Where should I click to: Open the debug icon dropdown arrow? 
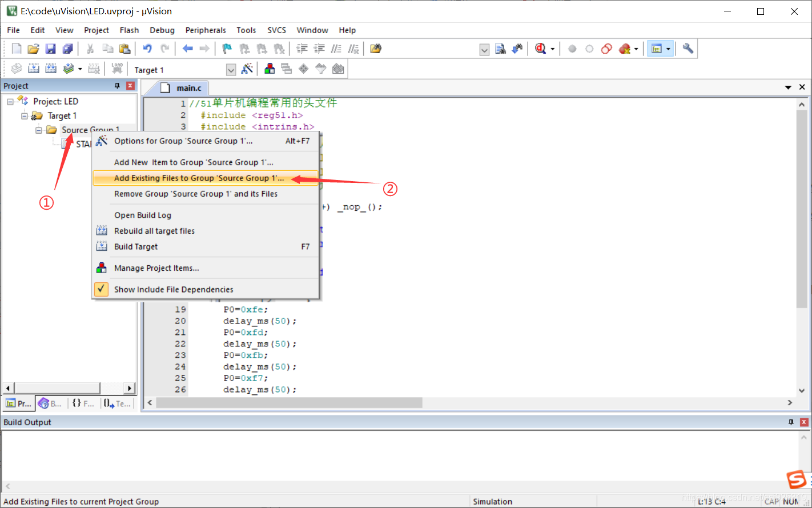(x=552, y=49)
